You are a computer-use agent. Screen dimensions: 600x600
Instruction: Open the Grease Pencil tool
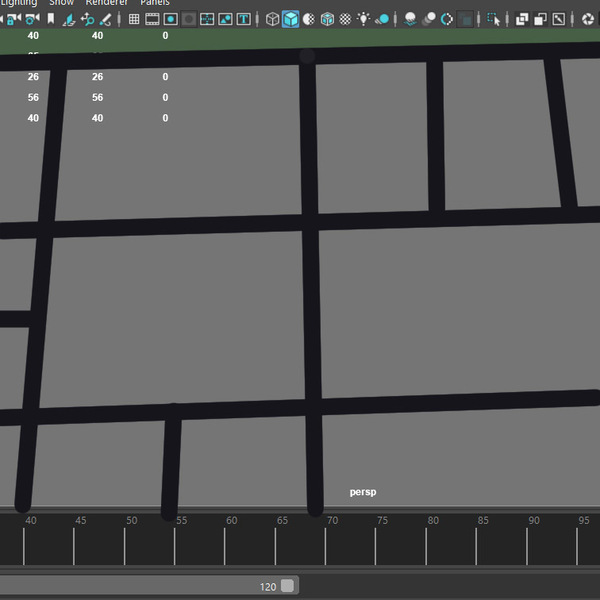105,19
